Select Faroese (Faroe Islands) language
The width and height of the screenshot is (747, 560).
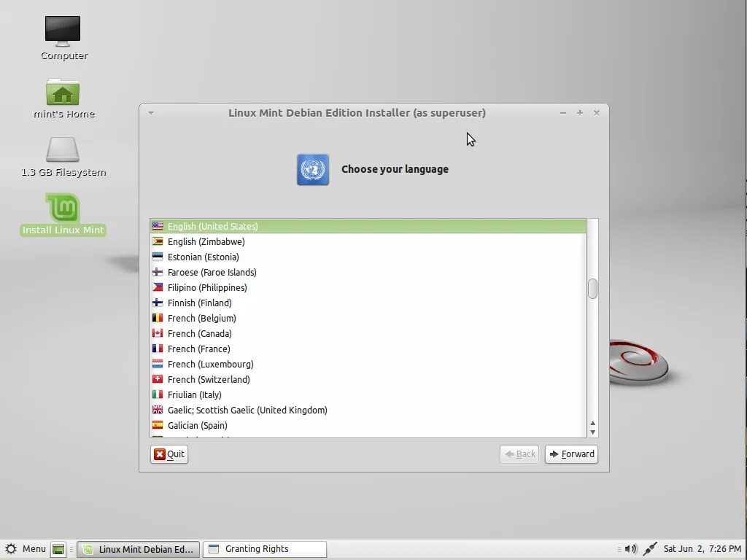point(368,272)
